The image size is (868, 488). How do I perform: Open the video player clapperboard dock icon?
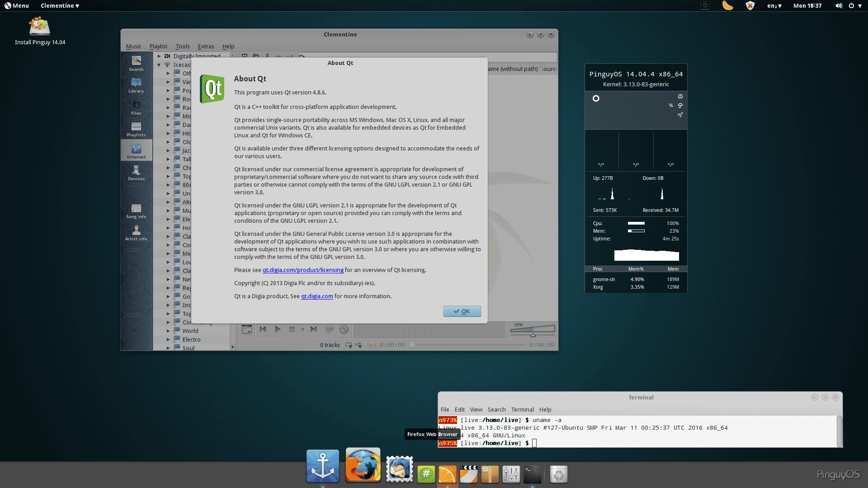click(468, 474)
